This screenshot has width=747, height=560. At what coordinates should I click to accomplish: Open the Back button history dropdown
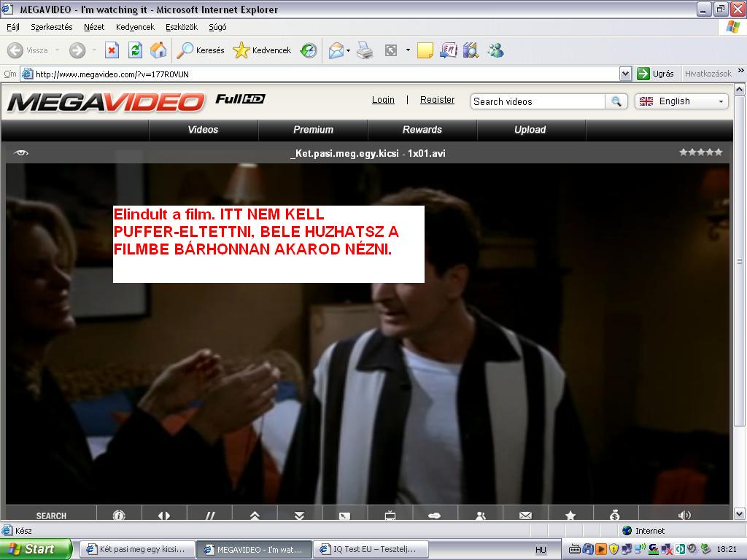coord(57,50)
